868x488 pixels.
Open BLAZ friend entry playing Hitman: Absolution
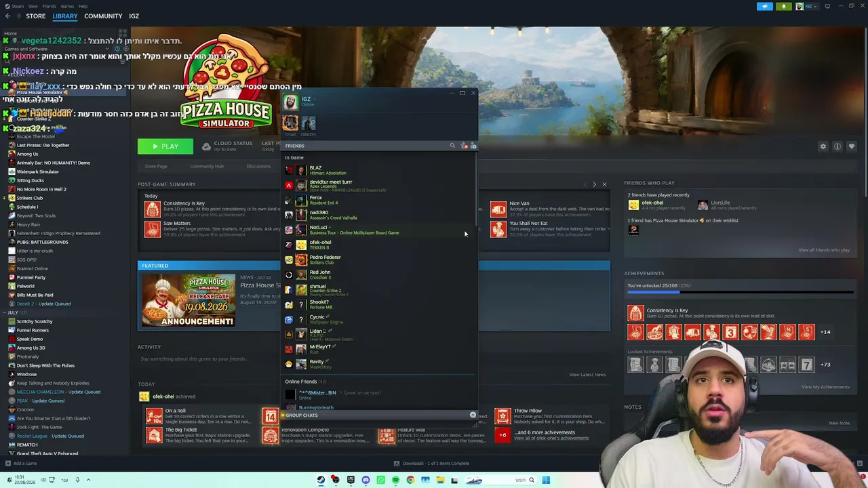coord(380,170)
